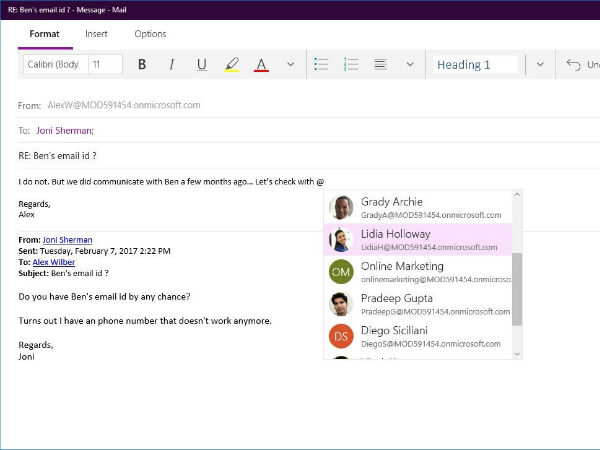Insert a numbered list
Screen dimensions: 600x450
pos(351,65)
